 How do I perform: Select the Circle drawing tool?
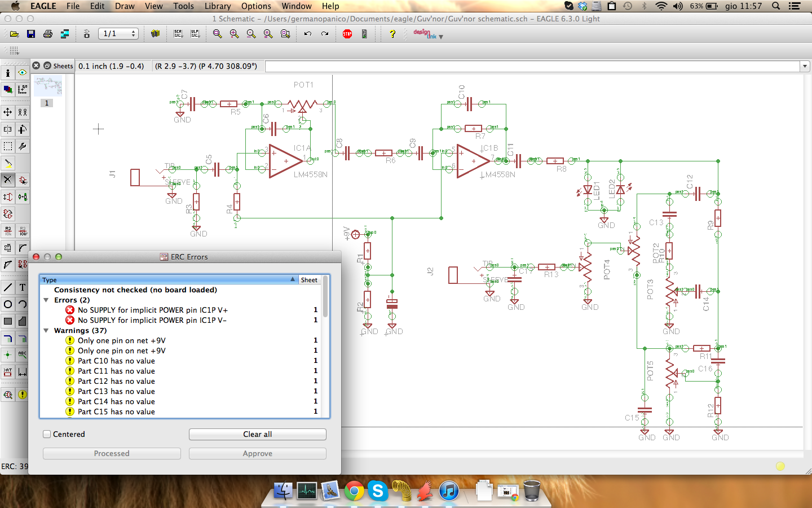click(8, 304)
